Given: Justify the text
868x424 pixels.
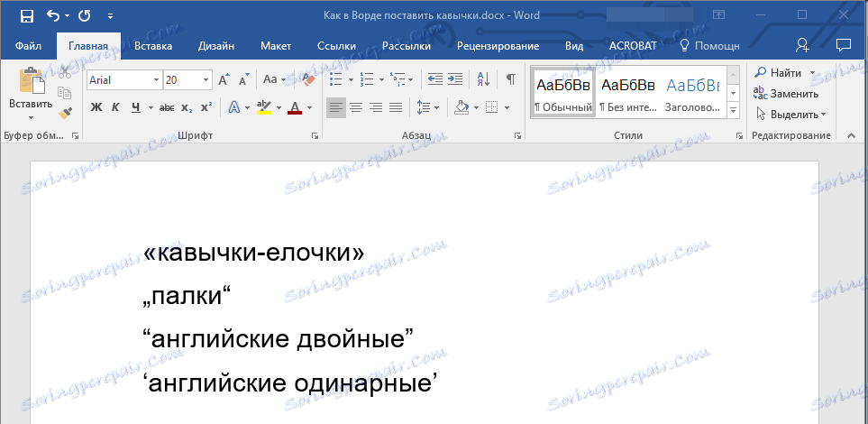Looking at the screenshot, I should click(x=396, y=107).
